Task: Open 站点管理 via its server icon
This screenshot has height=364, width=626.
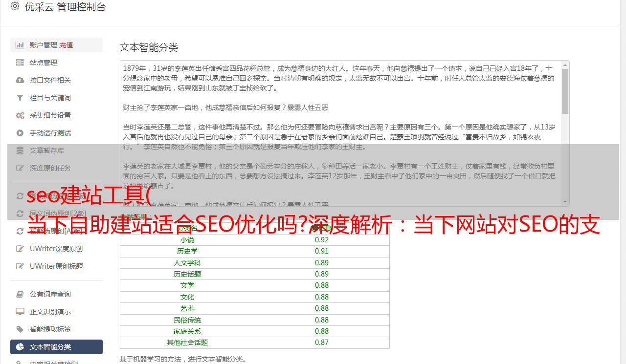Action: pyautogui.click(x=20, y=63)
